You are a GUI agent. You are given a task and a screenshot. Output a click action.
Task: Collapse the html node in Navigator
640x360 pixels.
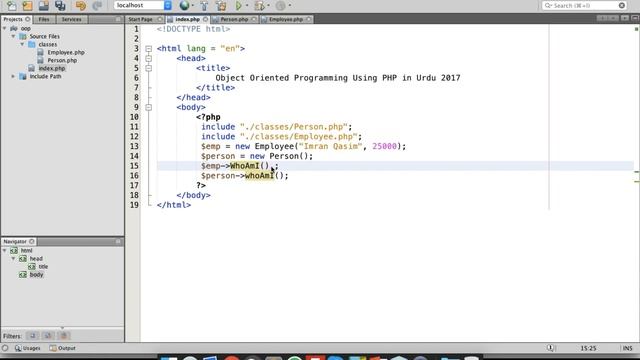[5, 251]
